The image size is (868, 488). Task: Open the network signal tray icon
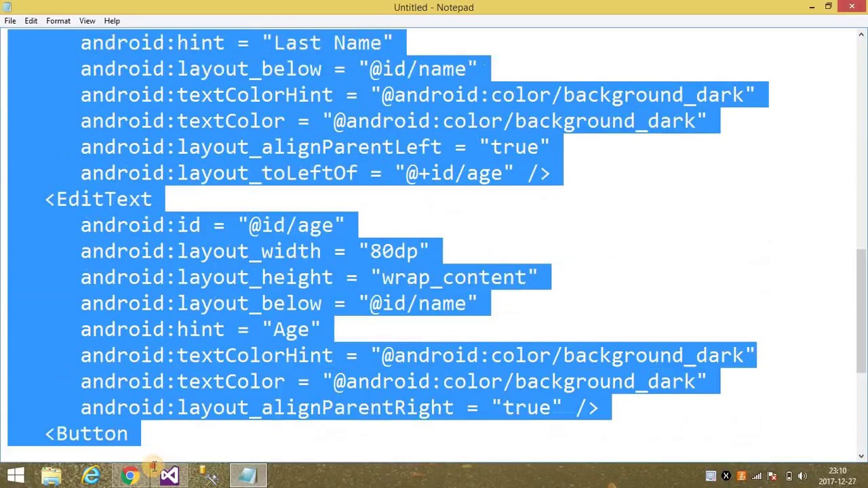[x=757, y=476]
